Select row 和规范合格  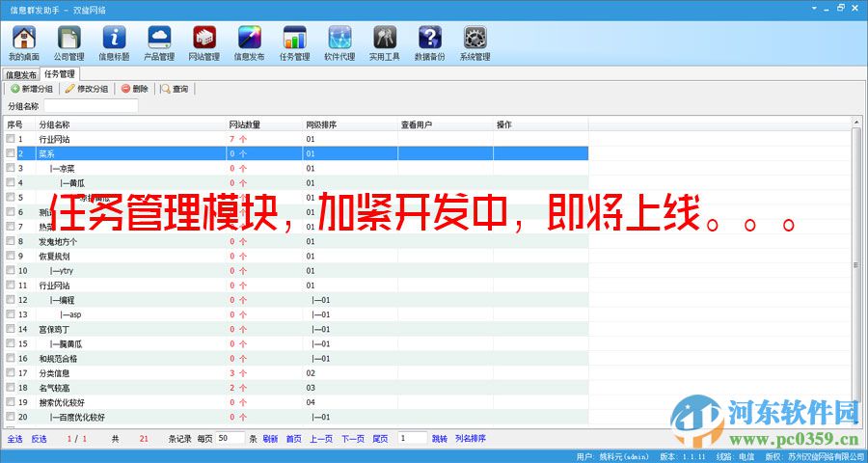tap(296, 358)
